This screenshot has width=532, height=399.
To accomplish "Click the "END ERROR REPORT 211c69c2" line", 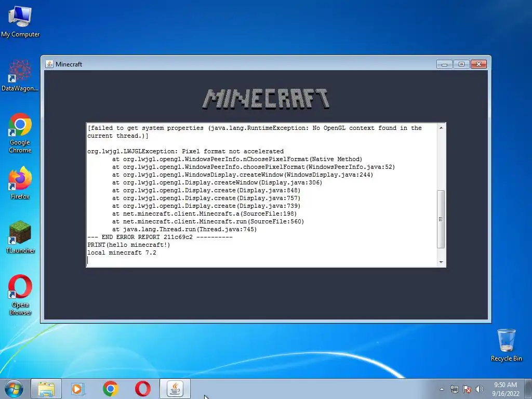I will (160, 237).
